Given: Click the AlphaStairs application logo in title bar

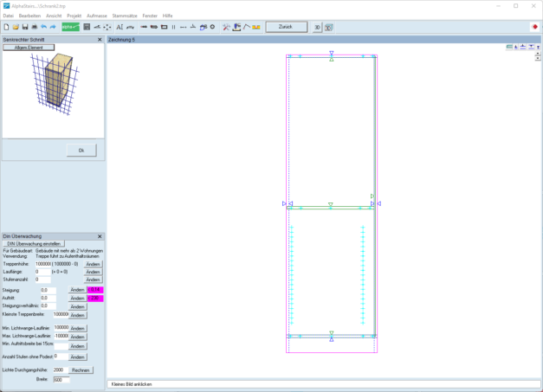Looking at the screenshot, I should 6,6.
